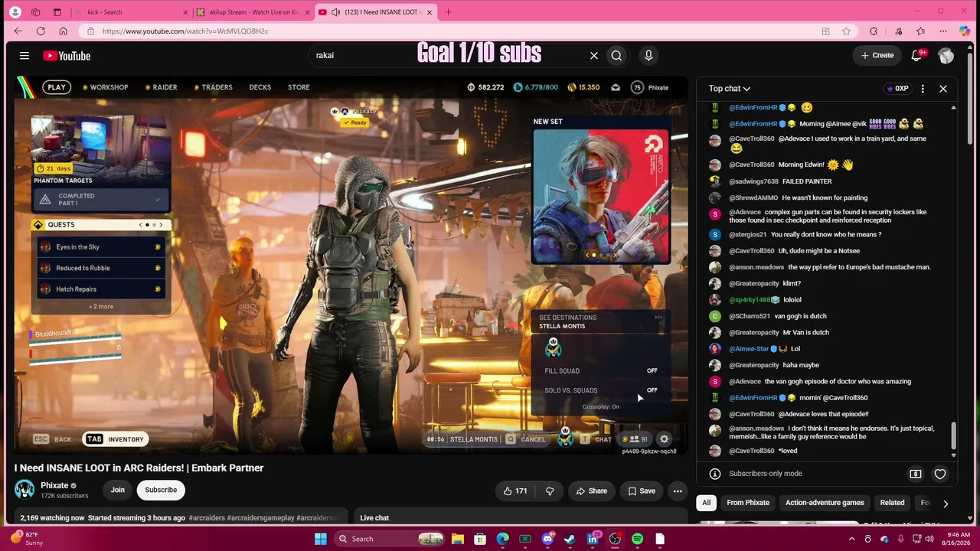
Task: Go to the browser home page
Action: pos(63,31)
